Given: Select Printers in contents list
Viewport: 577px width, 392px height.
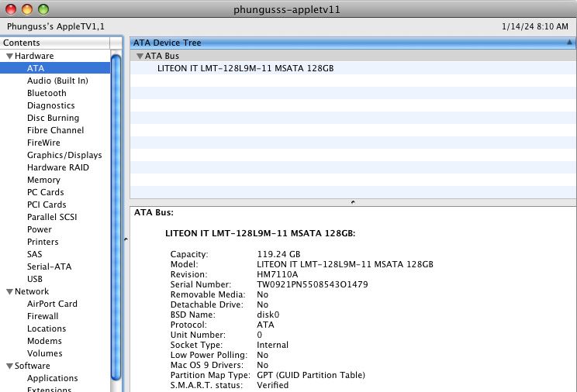Looking at the screenshot, I should [43, 242].
